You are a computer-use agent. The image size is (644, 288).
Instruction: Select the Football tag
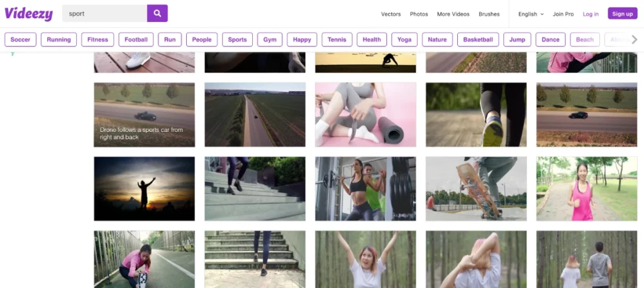(136, 40)
